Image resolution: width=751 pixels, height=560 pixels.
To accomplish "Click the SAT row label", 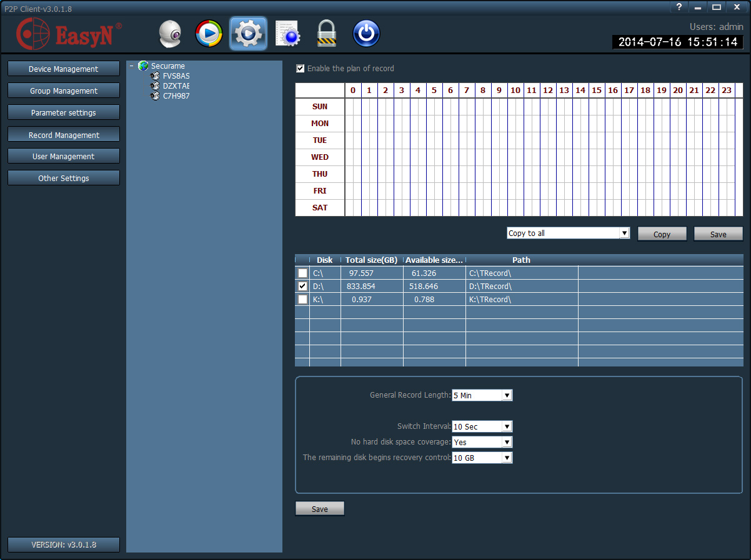I will click(x=320, y=208).
